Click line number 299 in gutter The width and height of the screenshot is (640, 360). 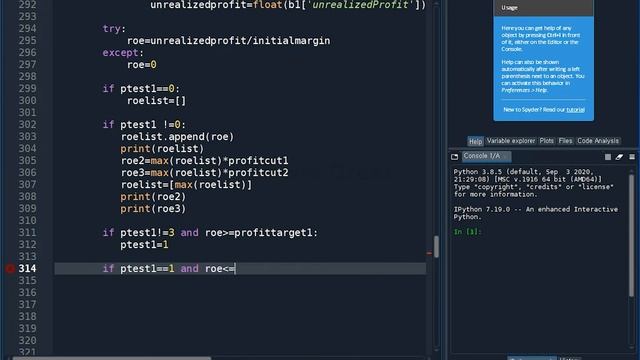pos(27,89)
